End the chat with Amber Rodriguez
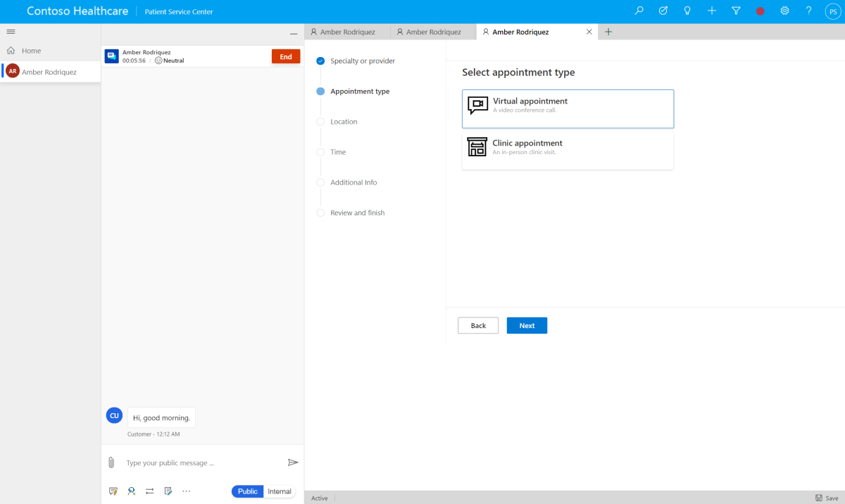845x504 pixels. pos(286,57)
